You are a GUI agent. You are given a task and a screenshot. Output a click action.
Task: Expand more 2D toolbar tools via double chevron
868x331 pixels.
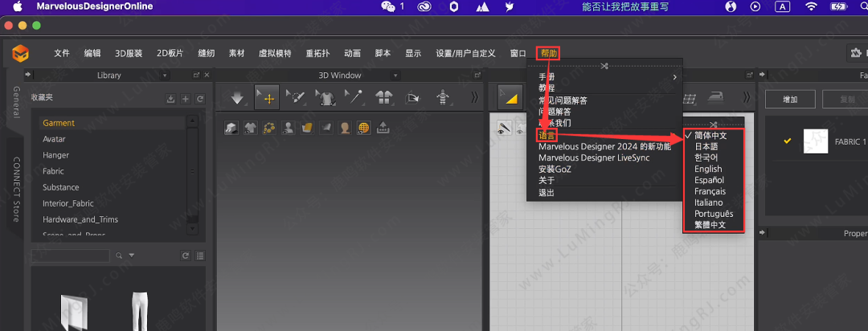click(746, 97)
